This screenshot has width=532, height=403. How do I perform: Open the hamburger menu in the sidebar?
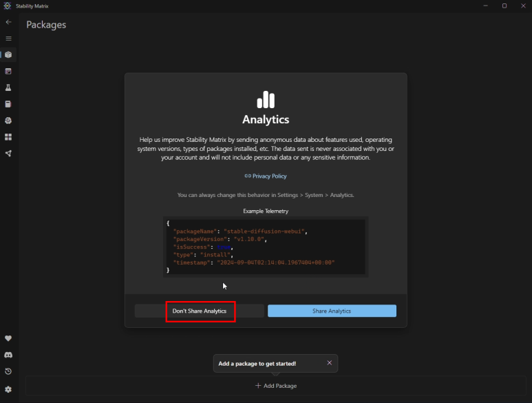[8, 39]
